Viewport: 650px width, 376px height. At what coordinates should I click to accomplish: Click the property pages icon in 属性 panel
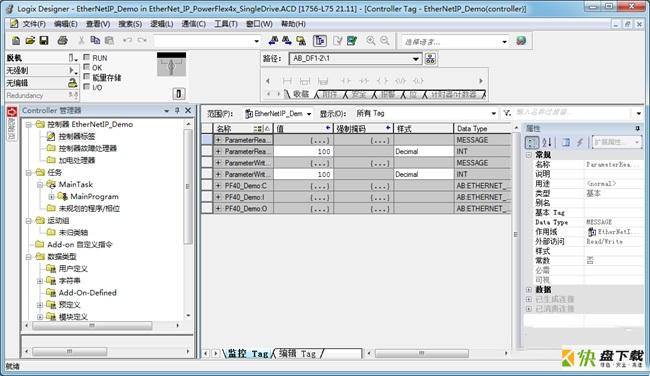(x=566, y=142)
